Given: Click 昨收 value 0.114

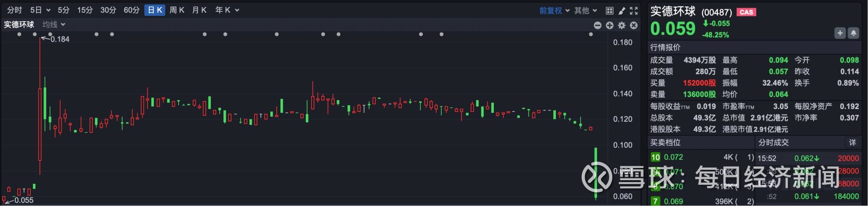Looking at the screenshot, I should pyautogui.click(x=849, y=72).
